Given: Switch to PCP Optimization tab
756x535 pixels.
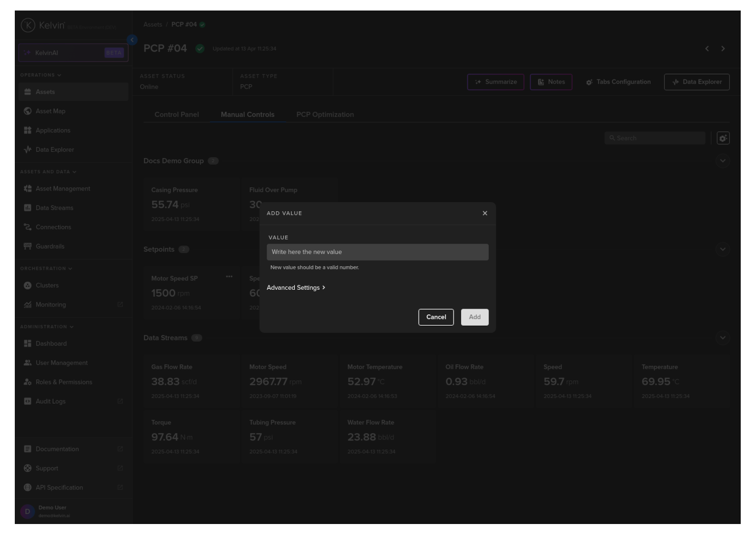Looking at the screenshot, I should tap(325, 115).
